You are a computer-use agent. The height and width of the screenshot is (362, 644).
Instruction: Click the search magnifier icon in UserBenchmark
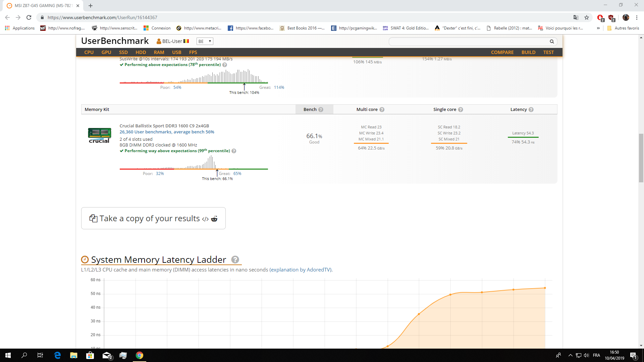pyautogui.click(x=552, y=42)
